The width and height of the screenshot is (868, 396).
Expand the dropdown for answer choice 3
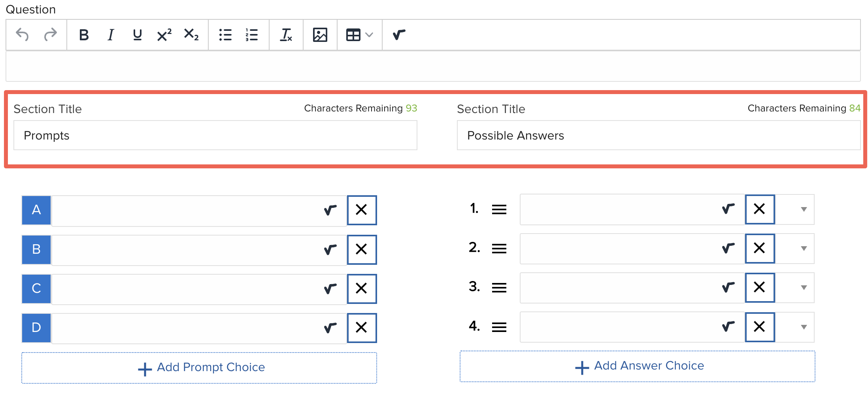tap(804, 288)
